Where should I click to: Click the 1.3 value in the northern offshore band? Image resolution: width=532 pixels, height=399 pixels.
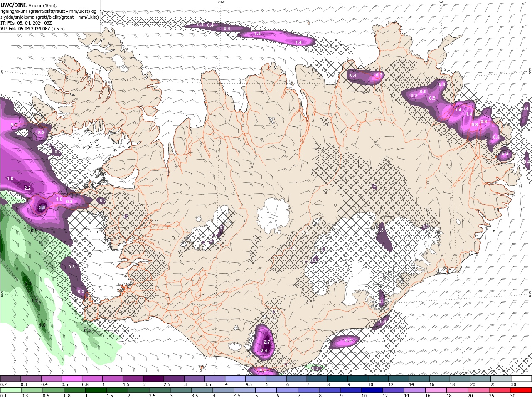(x=257, y=33)
